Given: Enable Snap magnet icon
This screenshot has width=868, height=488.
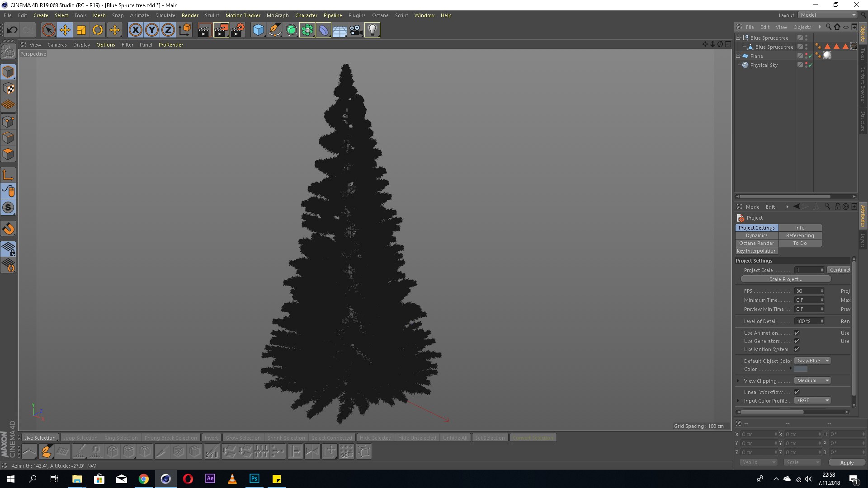Looking at the screenshot, I should (x=8, y=229).
